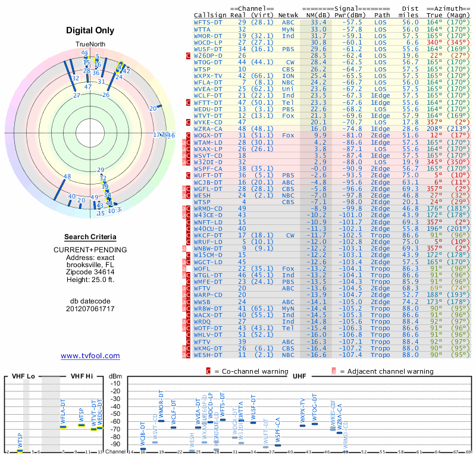Click WZRA-CA bar in UHF spectrum chart
This screenshot has width=476, height=457.
point(339,433)
